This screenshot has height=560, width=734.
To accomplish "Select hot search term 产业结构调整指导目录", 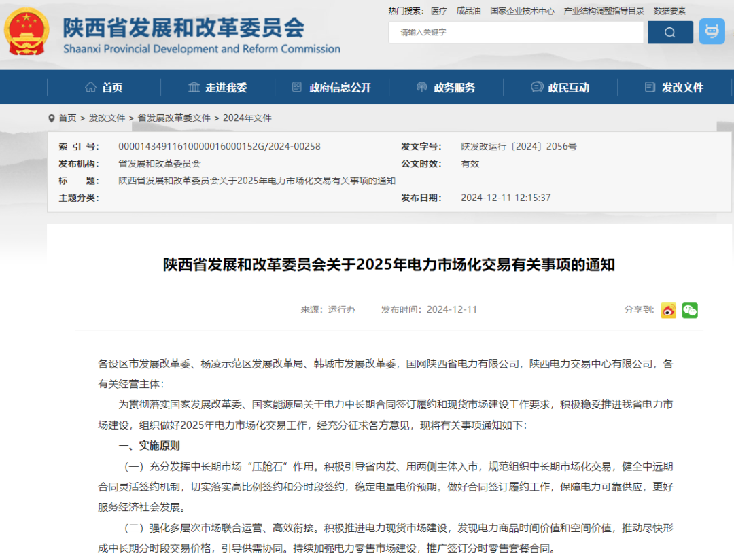I will pos(604,11).
